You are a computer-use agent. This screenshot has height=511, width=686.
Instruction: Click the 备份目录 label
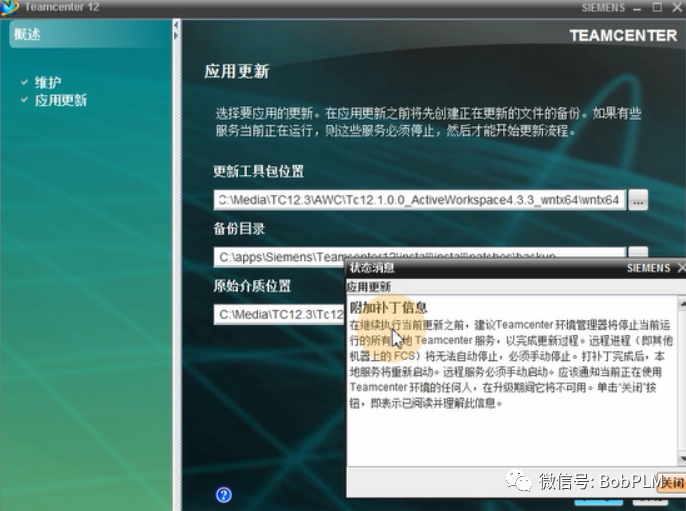click(239, 228)
